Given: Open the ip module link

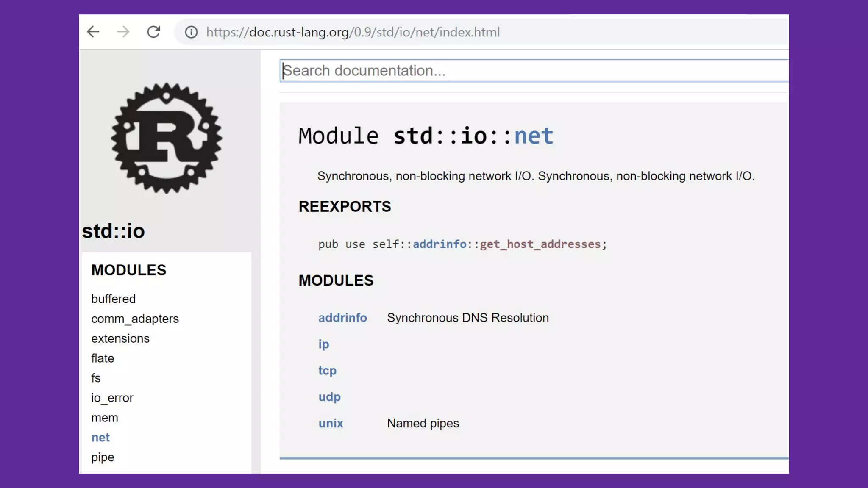Looking at the screenshot, I should click(x=323, y=344).
